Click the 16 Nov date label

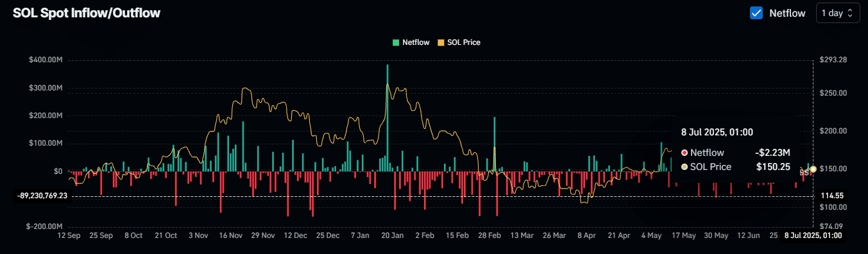click(x=230, y=236)
